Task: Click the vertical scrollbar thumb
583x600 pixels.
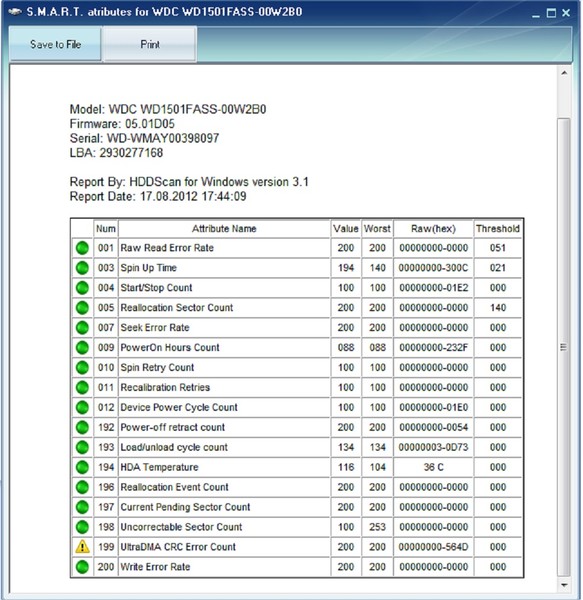Action: [564, 347]
